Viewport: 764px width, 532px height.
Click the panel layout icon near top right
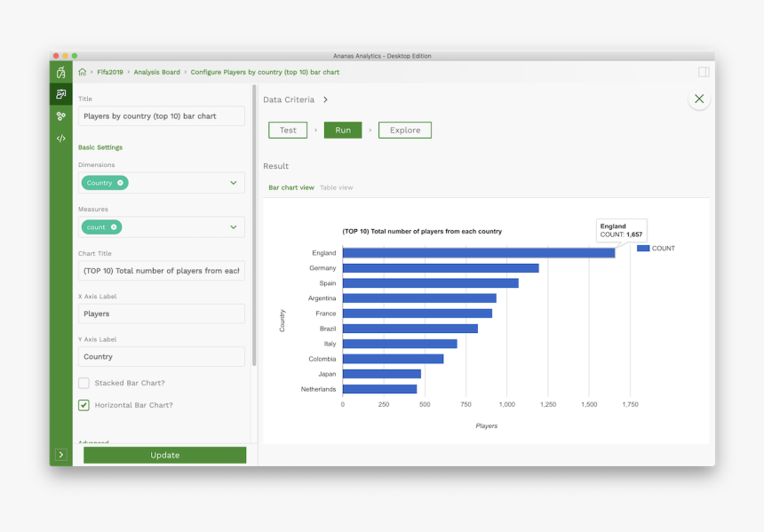point(704,70)
